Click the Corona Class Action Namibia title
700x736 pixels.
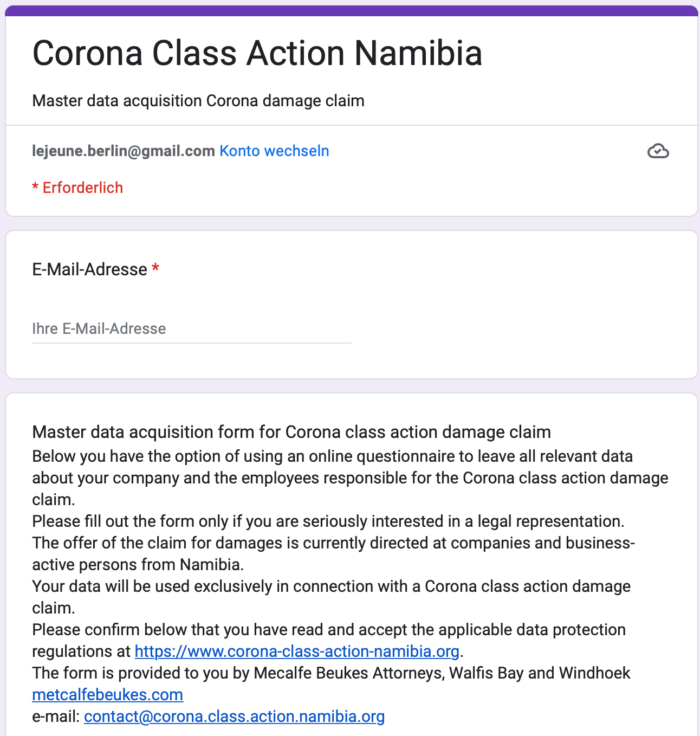coord(257,53)
